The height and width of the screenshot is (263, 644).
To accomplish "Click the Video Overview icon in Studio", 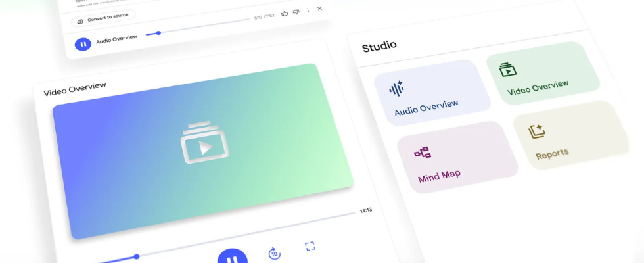I will click(507, 70).
